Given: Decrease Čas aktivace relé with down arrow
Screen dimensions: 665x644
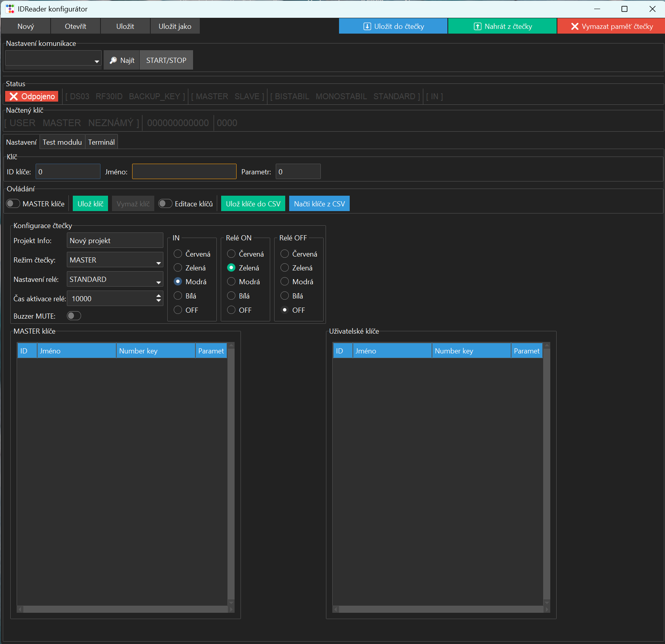Looking at the screenshot, I should coord(159,301).
